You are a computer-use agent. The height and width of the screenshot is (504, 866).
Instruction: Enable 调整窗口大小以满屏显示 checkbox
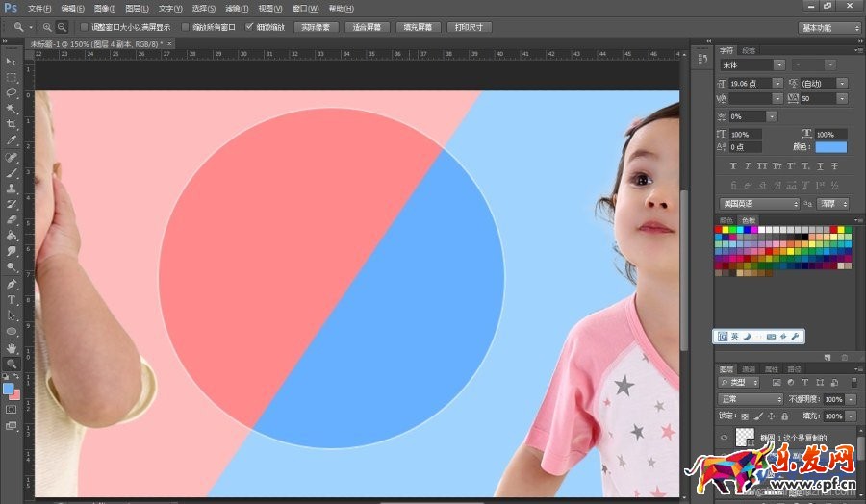point(83,27)
